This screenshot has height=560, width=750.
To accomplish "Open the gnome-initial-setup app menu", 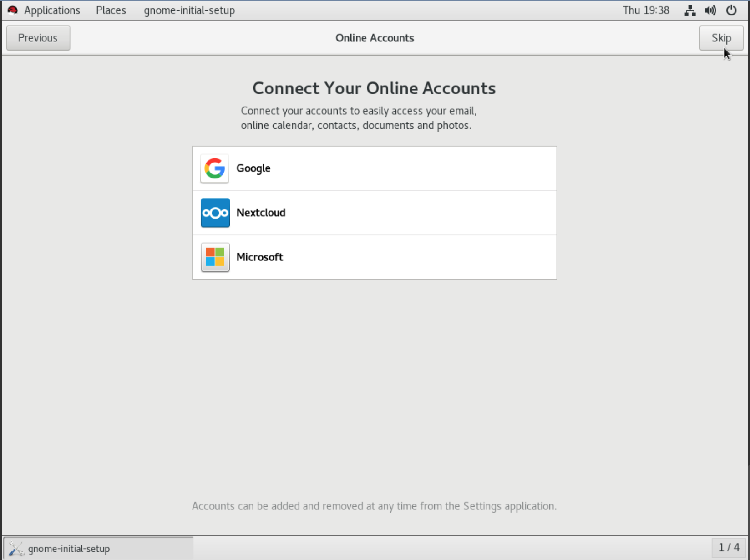I will [189, 10].
